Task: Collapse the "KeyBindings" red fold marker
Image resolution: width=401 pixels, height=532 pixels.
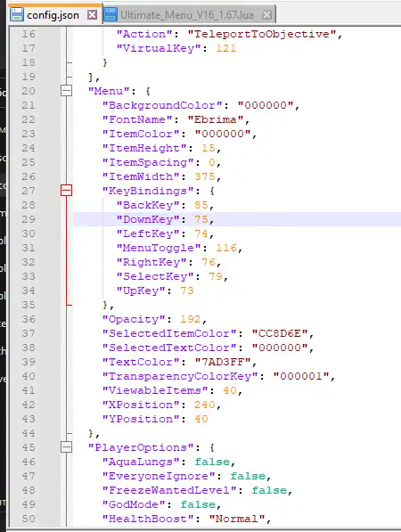Action: point(66,191)
